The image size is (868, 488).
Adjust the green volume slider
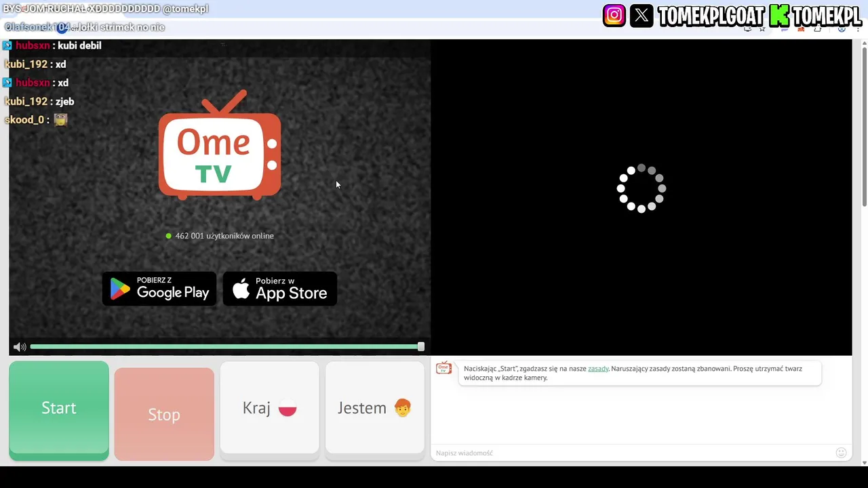click(227, 347)
